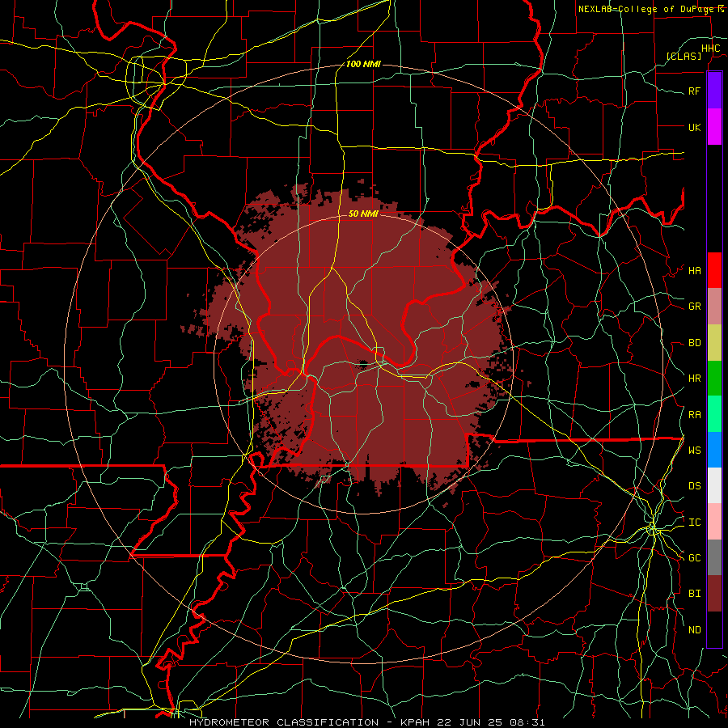Viewport: 728px width, 728px height.
Task: Click the RA light green color swatch
Action: (x=714, y=414)
